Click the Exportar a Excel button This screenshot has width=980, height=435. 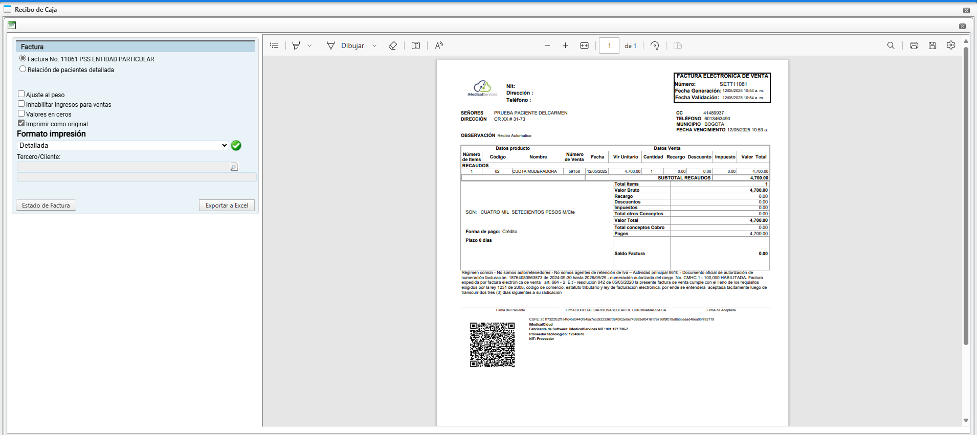227,205
